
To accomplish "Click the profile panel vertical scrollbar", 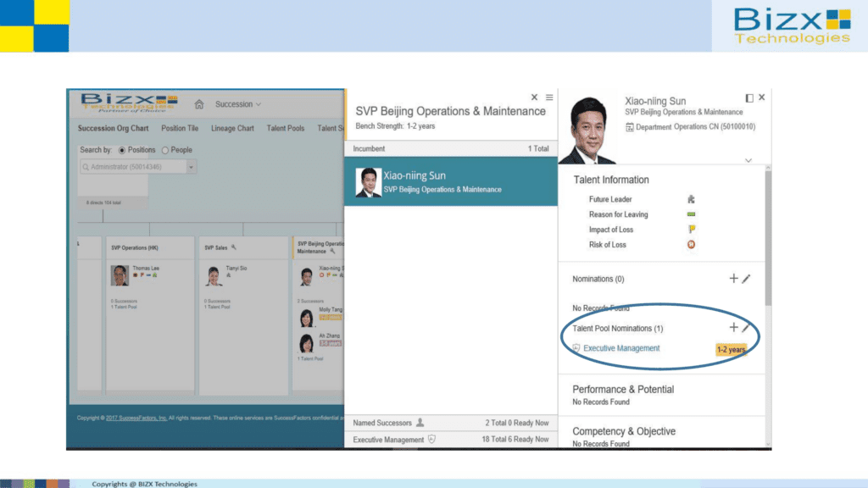I will tap(768, 238).
